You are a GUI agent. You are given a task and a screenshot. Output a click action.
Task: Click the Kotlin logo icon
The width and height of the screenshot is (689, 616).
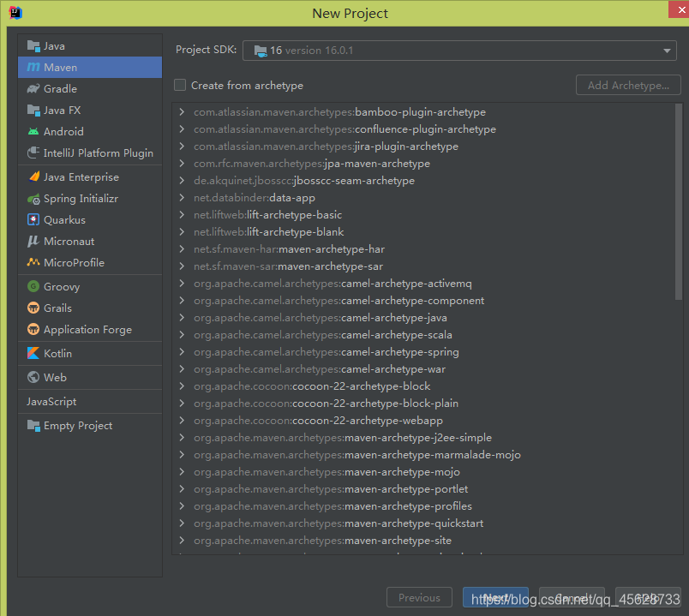[33, 353]
